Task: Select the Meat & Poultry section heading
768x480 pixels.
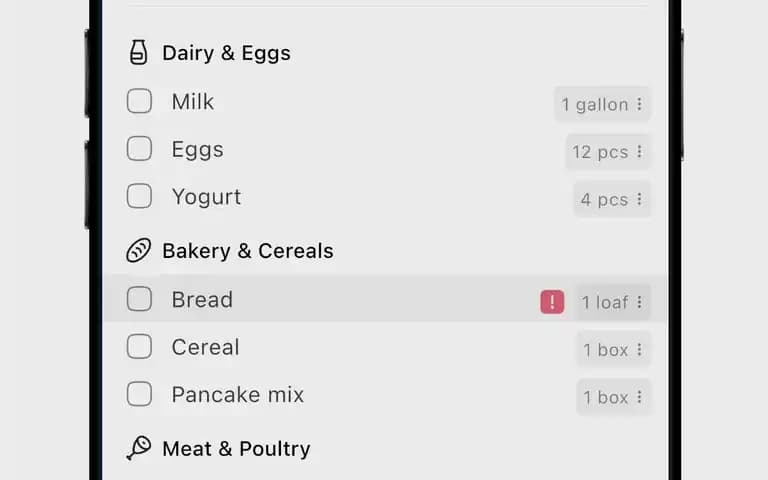Action: pyautogui.click(x=236, y=449)
